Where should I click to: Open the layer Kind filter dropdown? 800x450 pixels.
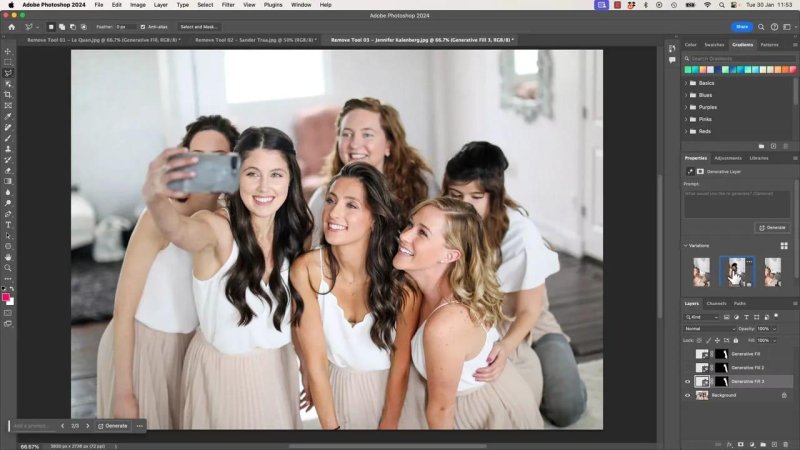702,317
